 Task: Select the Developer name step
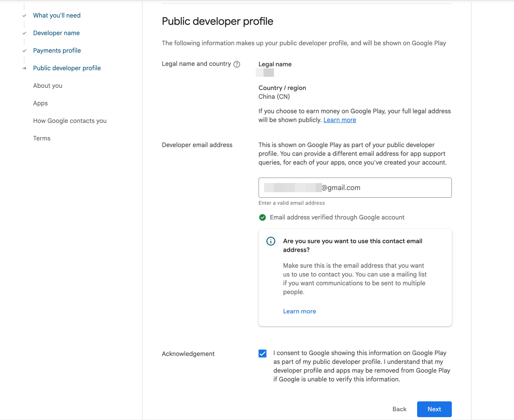pyautogui.click(x=56, y=33)
